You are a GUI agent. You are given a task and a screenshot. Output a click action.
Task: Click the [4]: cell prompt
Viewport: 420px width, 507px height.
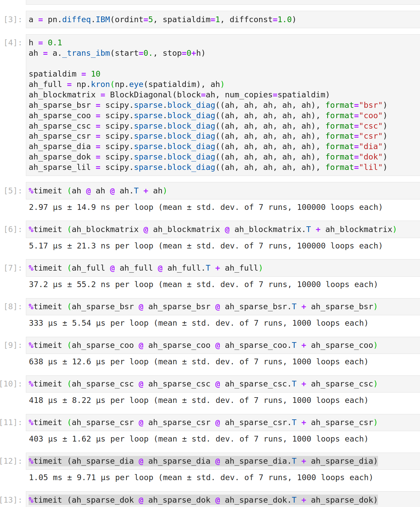pyautogui.click(x=13, y=43)
